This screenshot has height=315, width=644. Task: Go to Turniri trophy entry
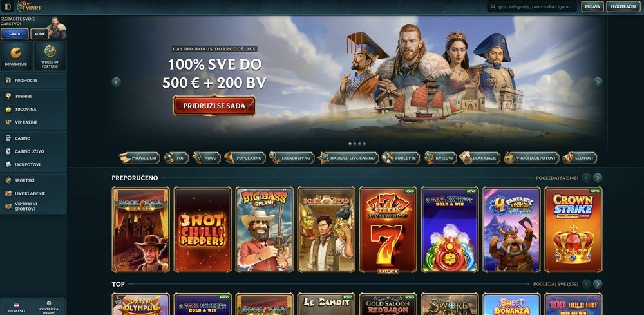(33, 96)
